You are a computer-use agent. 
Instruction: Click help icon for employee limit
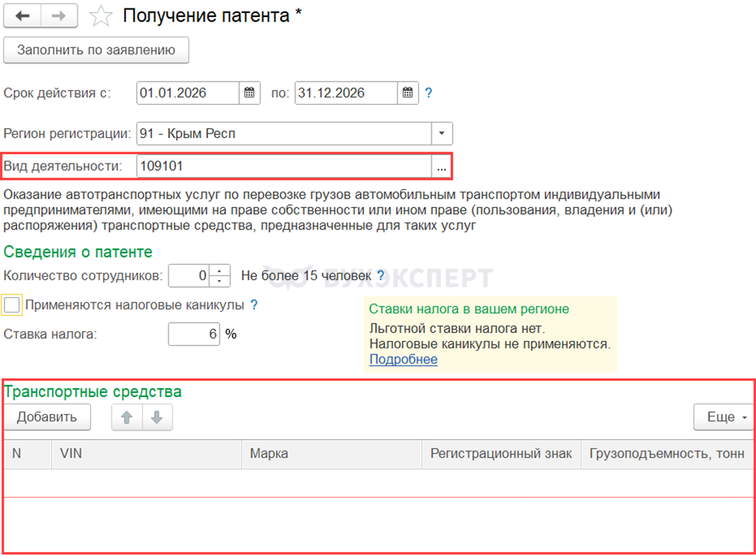coord(380,275)
